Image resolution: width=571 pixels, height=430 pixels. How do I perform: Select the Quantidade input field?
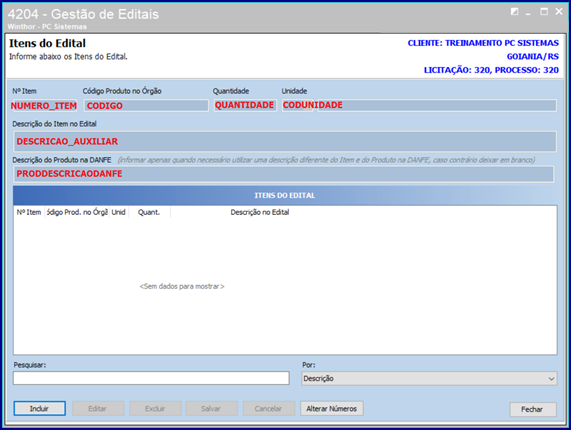coord(245,105)
